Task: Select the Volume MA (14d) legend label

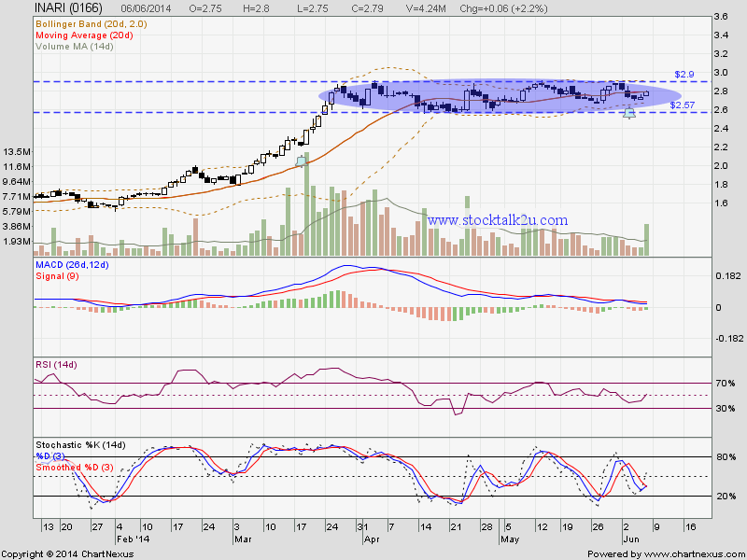Action: [75, 47]
